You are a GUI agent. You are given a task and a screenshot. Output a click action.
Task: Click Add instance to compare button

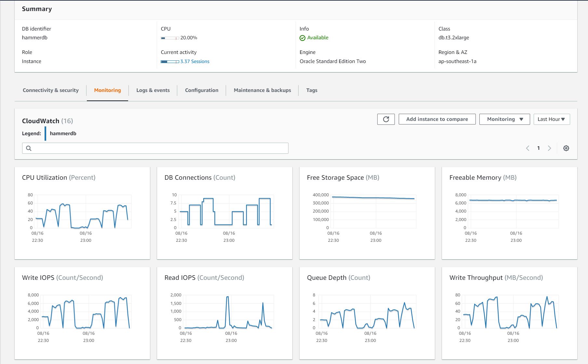tap(437, 119)
